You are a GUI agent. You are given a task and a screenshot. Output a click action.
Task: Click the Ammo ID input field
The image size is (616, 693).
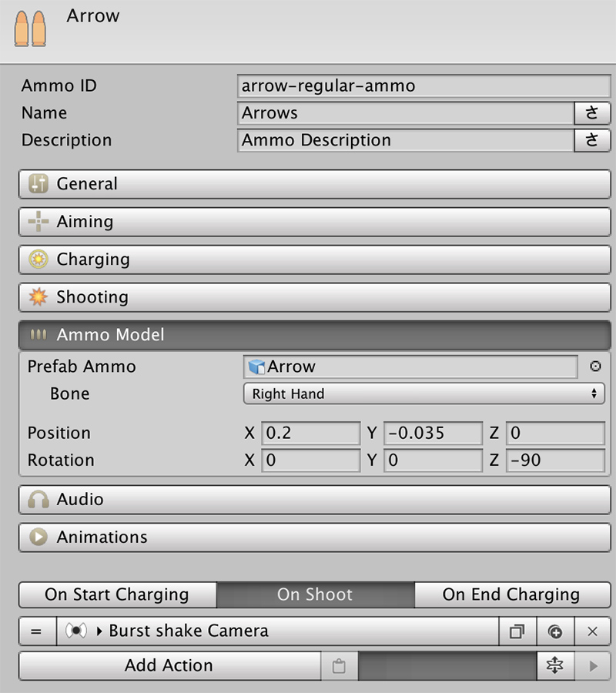pyautogui.click(x=423, y=85)
